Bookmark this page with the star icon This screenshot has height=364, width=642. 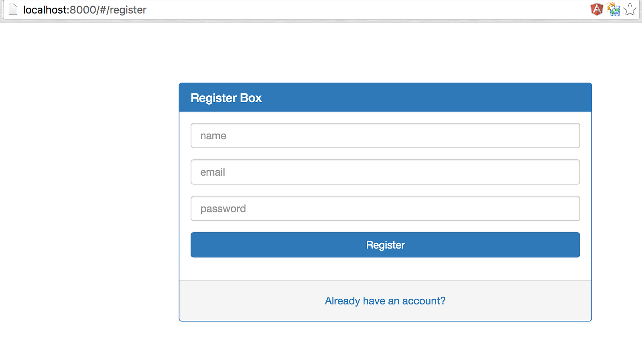(630, 9)
